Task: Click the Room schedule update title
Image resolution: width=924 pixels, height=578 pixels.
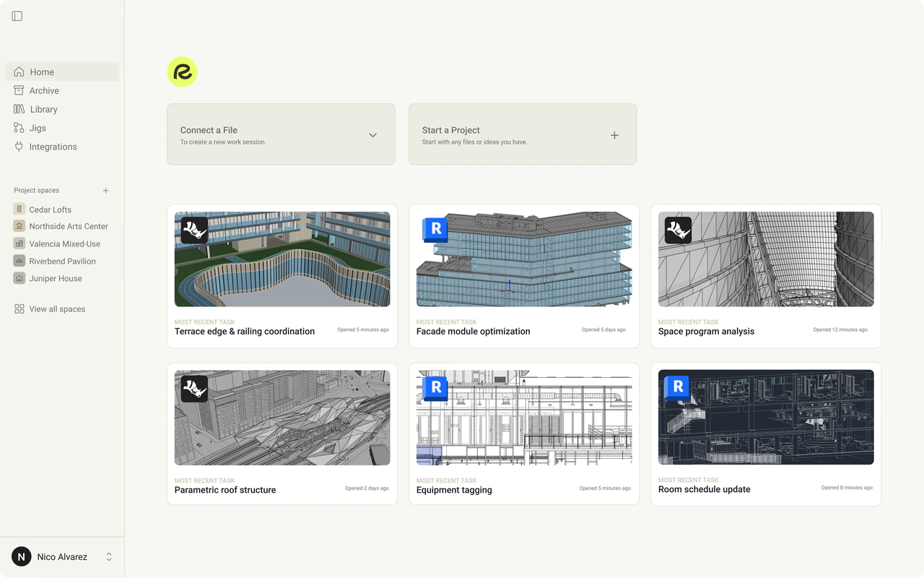Action: 705,489
